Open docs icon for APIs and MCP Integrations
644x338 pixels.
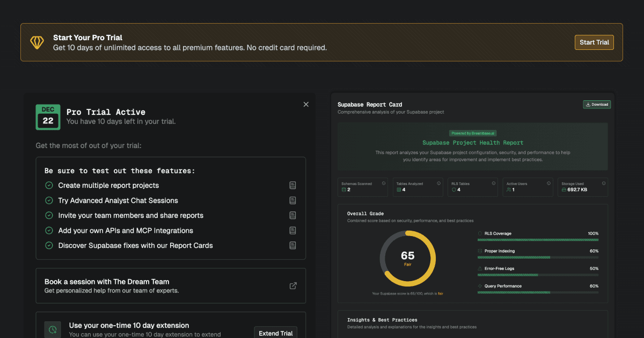tap(292, 230)
